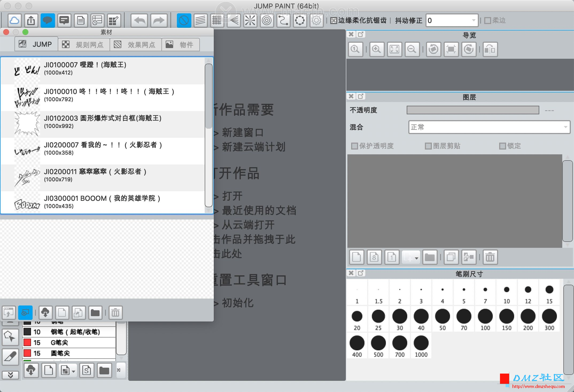
Task: Expand brush panel overflow chevron
Action: pyautogui.click(x=119, y=370)
